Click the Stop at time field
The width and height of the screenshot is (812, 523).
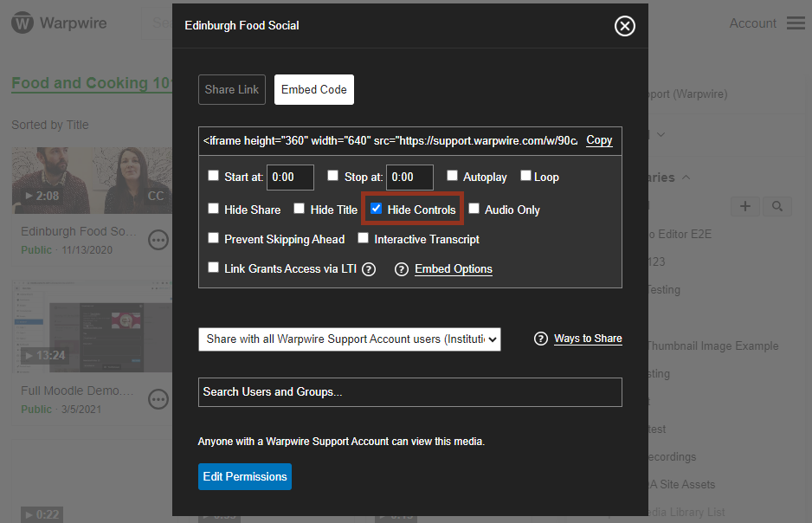point(409,178)
